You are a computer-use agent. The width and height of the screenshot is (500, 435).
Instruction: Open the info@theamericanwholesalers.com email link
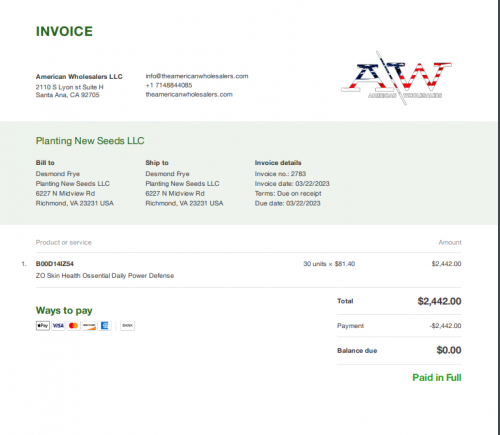pyautogui.click(x=197, y=76)
